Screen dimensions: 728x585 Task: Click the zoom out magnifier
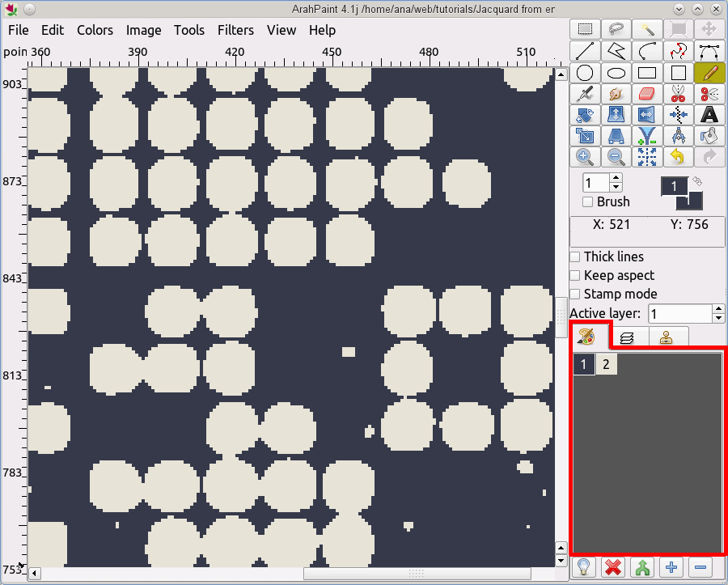(x=616, y=158)
